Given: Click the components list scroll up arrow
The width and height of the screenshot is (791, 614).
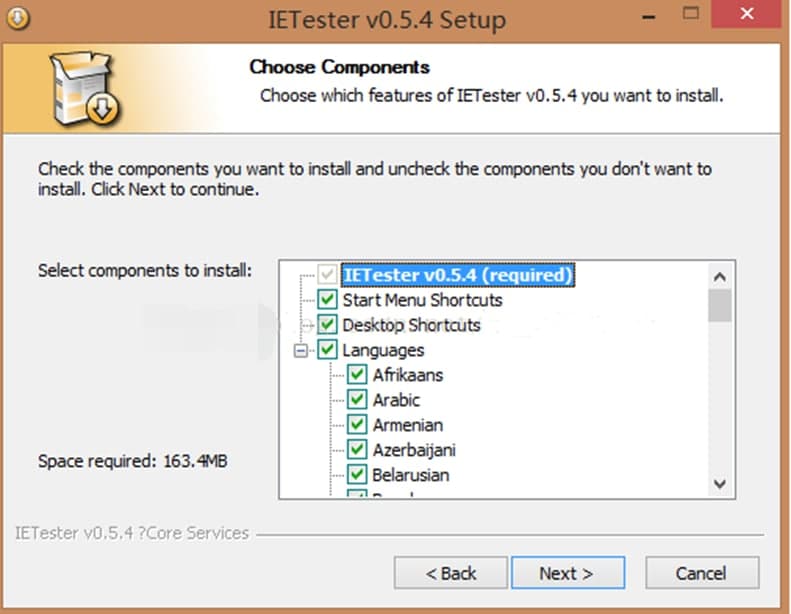Looking at the screenshot, I should [x=720, y=276].
